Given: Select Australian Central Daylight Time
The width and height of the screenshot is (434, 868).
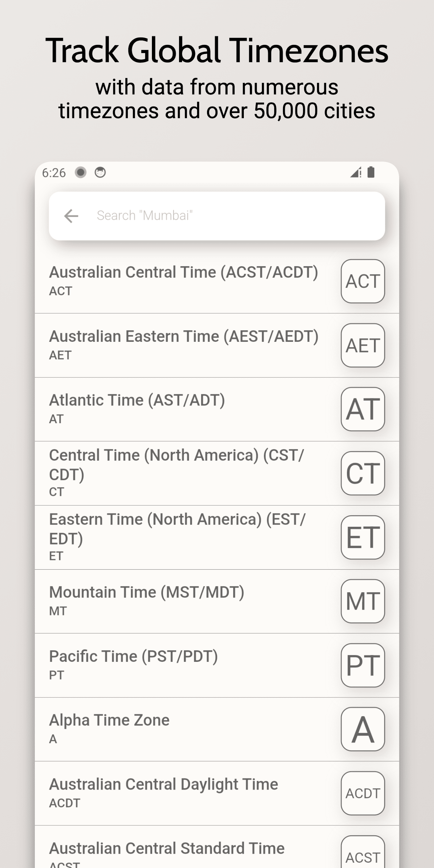Looking at the screenshot, I should point(164,793).
